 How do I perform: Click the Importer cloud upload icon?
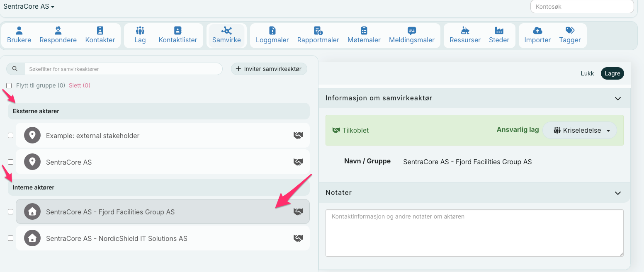[537, 31]
